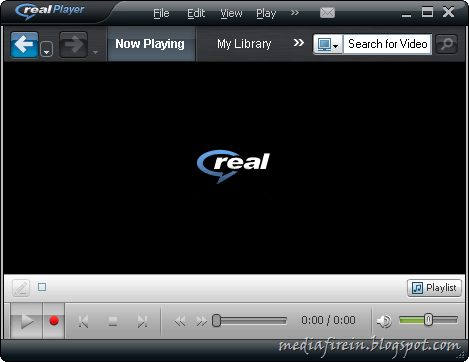The height and width of the screenshot is (362, 469).
Task: Click the 0:00 / 0:00 time display
Action: pyautogui.click(x=328, y=320)
